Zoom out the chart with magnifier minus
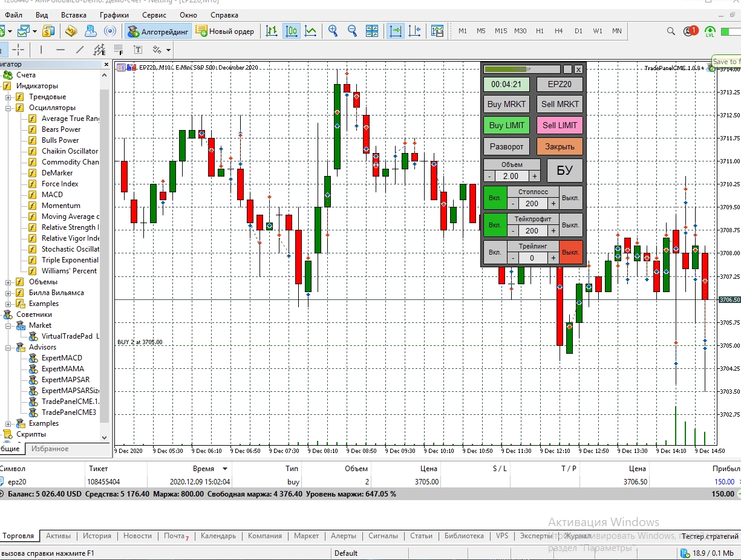The image size is (741, 560). 352,31
